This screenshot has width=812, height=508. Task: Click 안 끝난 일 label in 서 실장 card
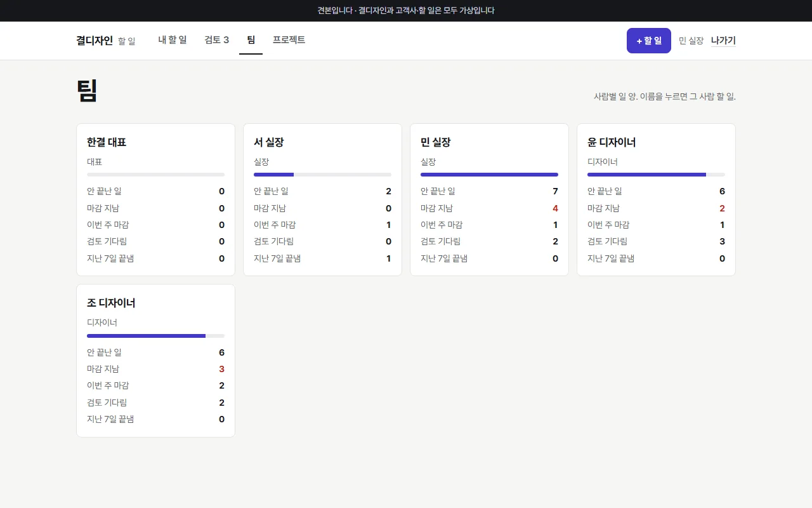click(271, 191)
